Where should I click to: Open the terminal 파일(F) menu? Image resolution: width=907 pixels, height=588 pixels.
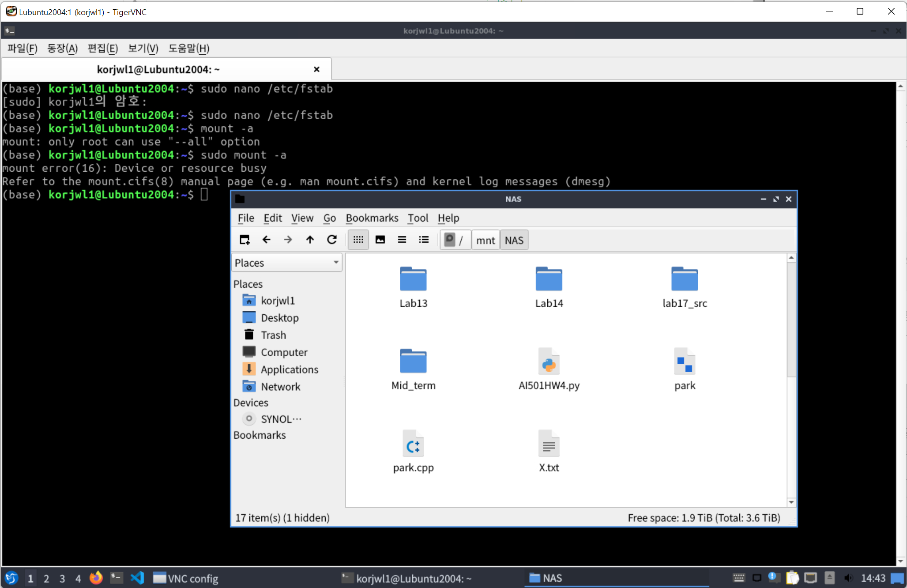pos(23,48)
